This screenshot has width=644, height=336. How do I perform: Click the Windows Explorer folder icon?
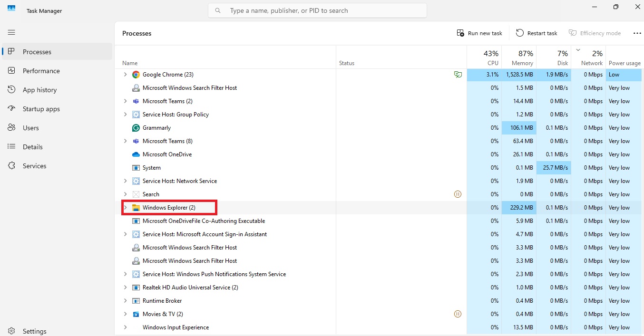136,208
